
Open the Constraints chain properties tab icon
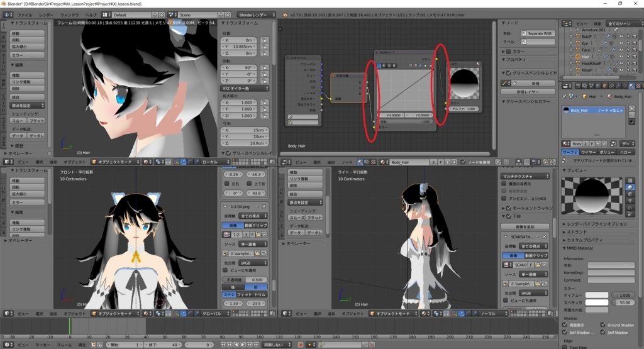pyautogui.click(x=611, y=86)
